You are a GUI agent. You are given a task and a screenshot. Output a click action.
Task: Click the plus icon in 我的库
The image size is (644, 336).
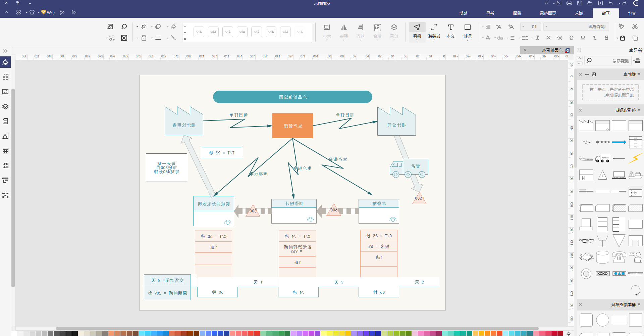click(x=587, y=75)
